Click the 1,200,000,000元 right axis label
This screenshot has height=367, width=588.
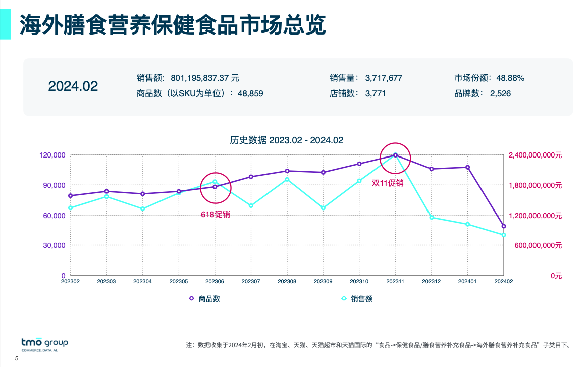[x=535, y=216]
